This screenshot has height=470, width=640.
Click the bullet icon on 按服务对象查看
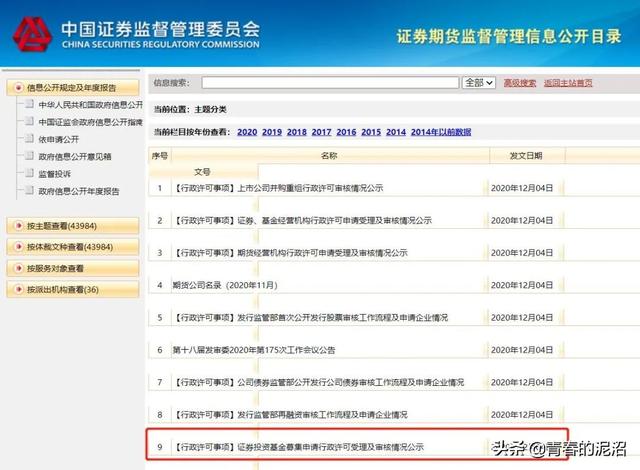point(17,268)
